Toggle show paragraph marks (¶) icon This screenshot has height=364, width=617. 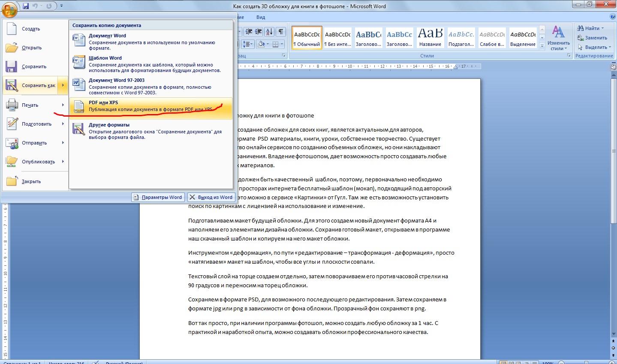click(x=281, y=31)
